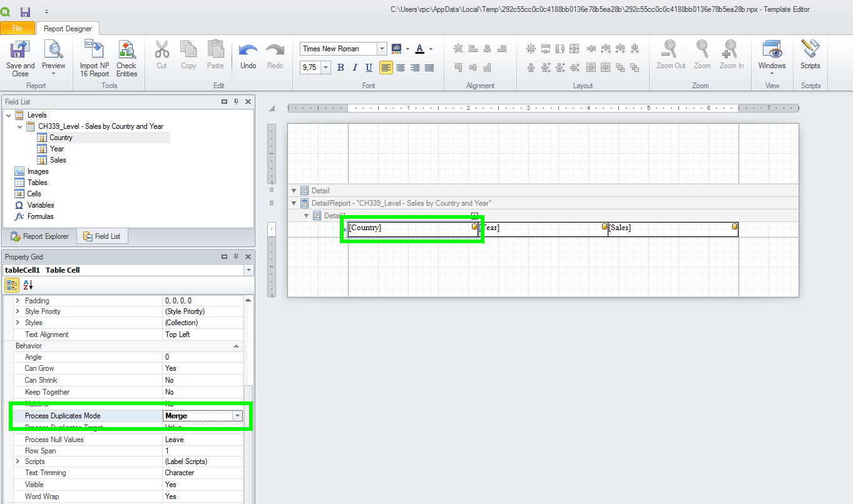Switch to Report Explorer tab
The image size is (853, 504).
pos(40,236)
